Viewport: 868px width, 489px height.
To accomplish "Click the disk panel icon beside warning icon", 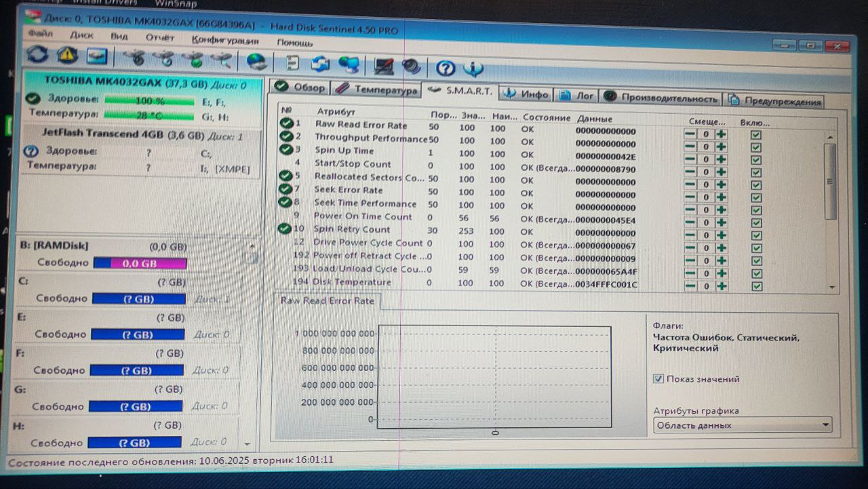I will click(x=96, y=56).
